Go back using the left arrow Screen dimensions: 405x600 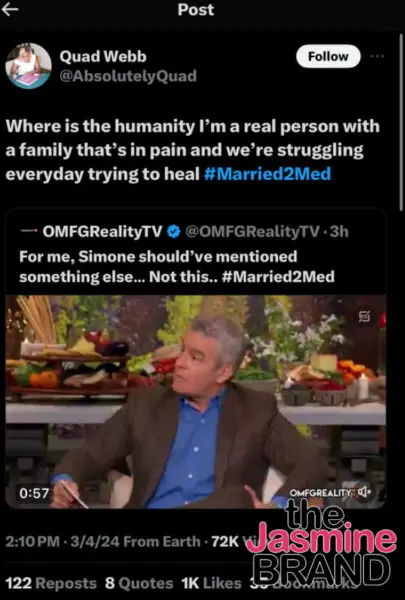point(10,10)
